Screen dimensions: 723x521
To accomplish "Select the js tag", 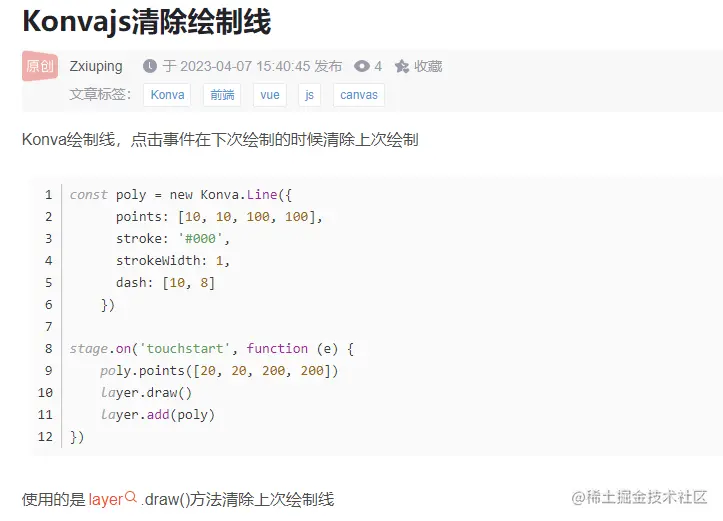I will tap(310, 95).
